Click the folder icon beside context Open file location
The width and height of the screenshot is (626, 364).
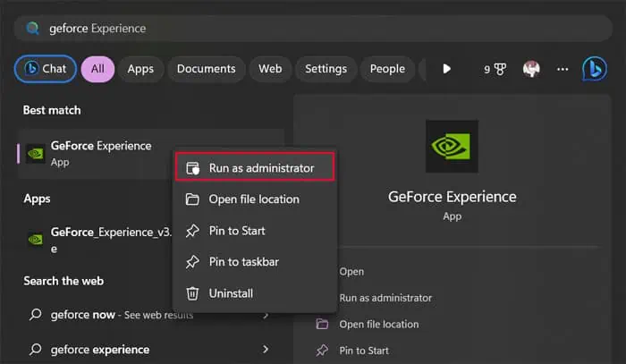(192, 199)
